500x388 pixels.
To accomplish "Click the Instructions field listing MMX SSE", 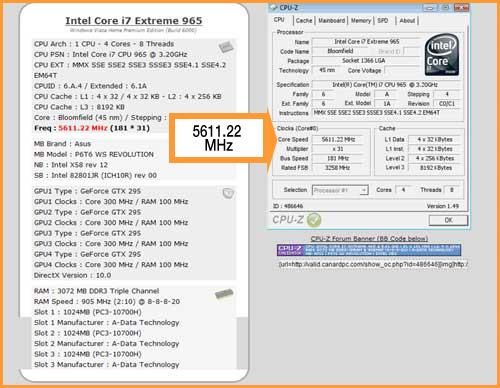I will point(386,113).
